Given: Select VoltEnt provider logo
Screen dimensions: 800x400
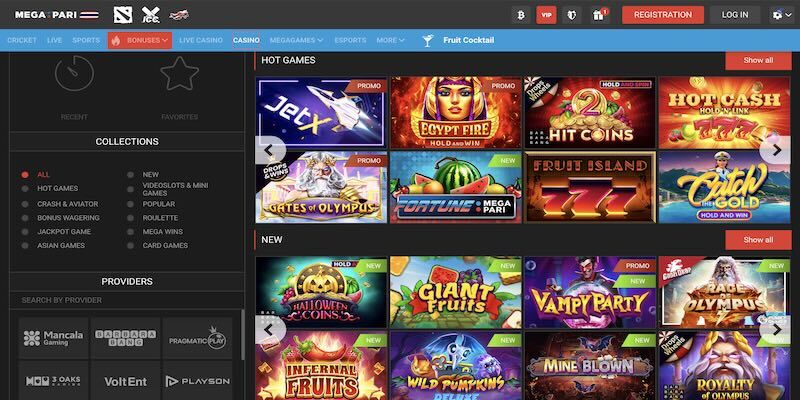Looking at the screenshot, I should pyautogui.click(x=126, y=381).
